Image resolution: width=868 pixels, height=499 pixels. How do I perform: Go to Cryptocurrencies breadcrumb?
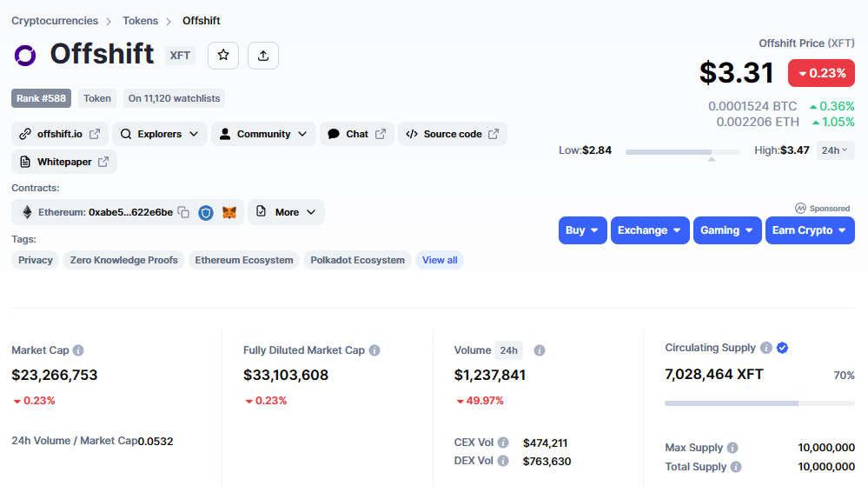click(x=55, y=21)
